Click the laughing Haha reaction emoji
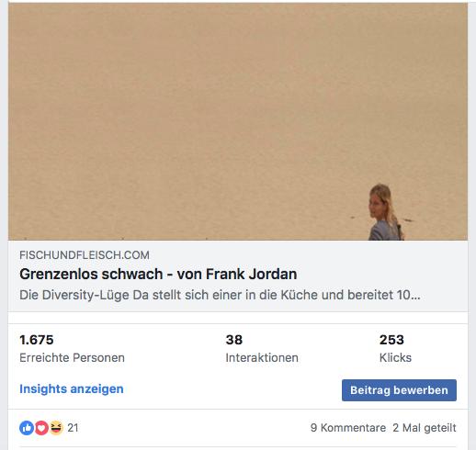Screen dimensions: 476x450 (56, 428)
